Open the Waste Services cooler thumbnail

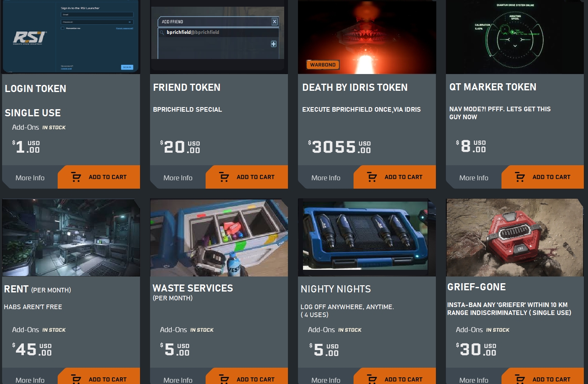[x=219, y=238]
